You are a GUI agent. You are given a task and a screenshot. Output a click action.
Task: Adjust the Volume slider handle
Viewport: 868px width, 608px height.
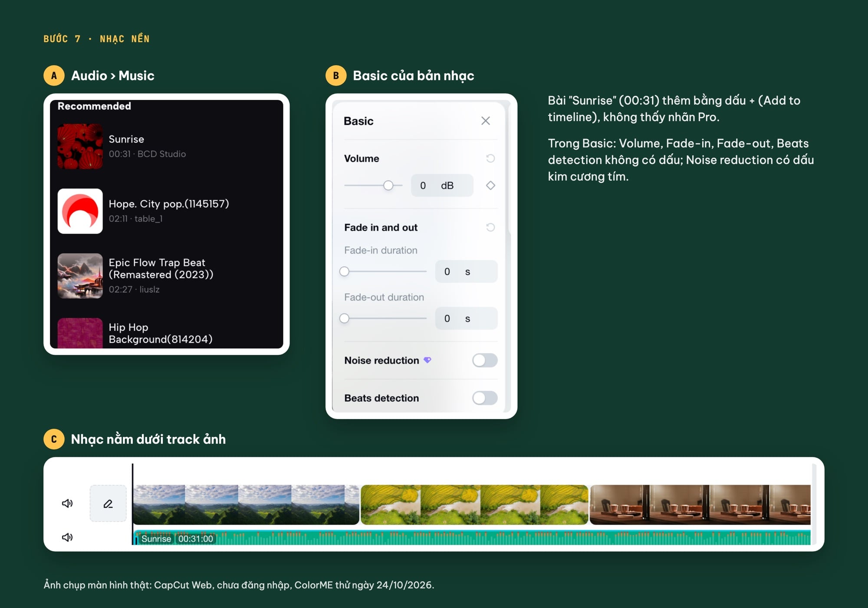pos(388,185)
